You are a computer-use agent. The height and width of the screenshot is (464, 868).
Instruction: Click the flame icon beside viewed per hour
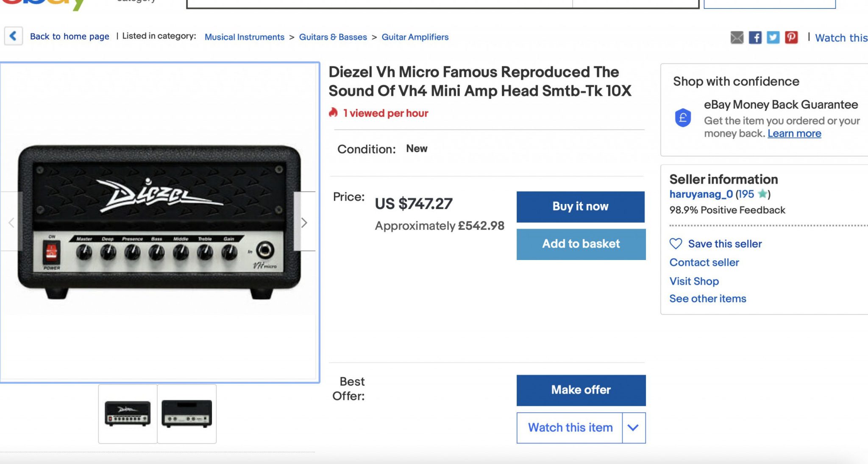click(x=333, y=112)
